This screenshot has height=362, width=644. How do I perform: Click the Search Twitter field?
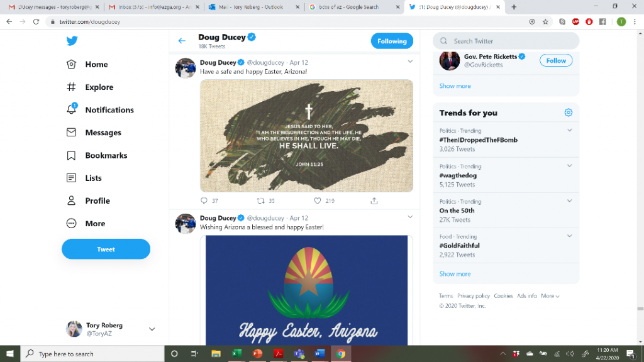pyautogui.click(x=506, y=41)
